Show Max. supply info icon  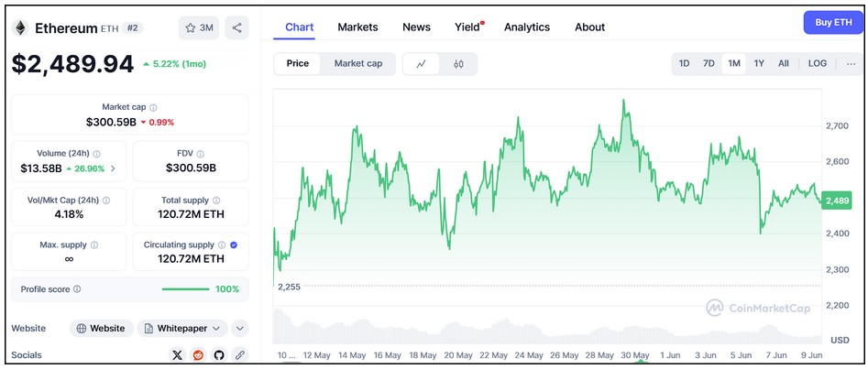point(94,244)
